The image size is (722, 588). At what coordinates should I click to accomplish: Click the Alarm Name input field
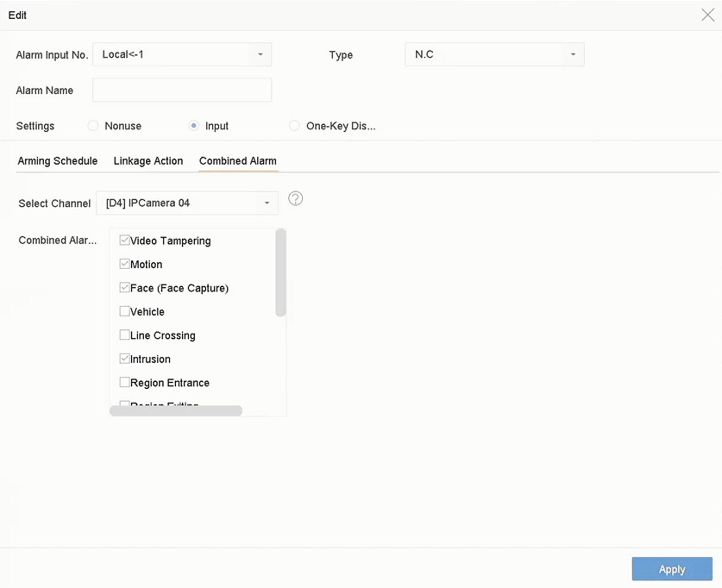tap(182, 90)
